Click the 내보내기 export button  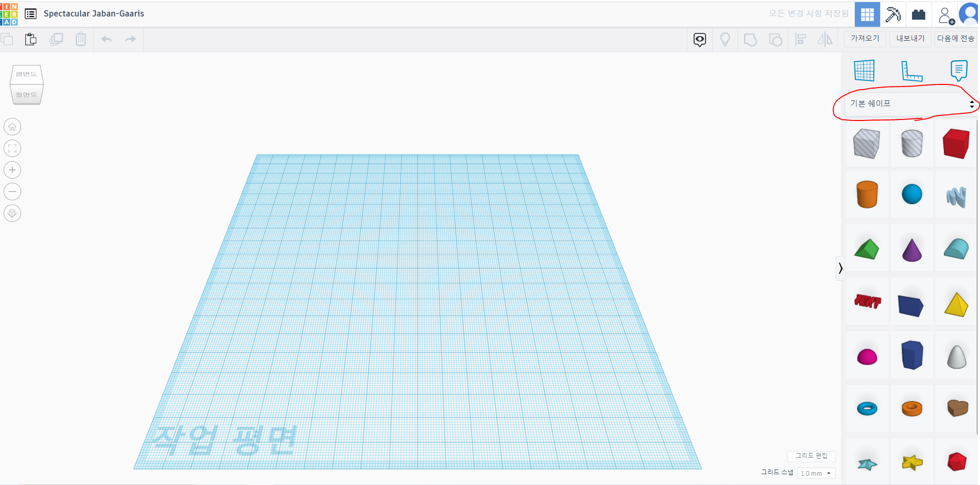(910, 39)
